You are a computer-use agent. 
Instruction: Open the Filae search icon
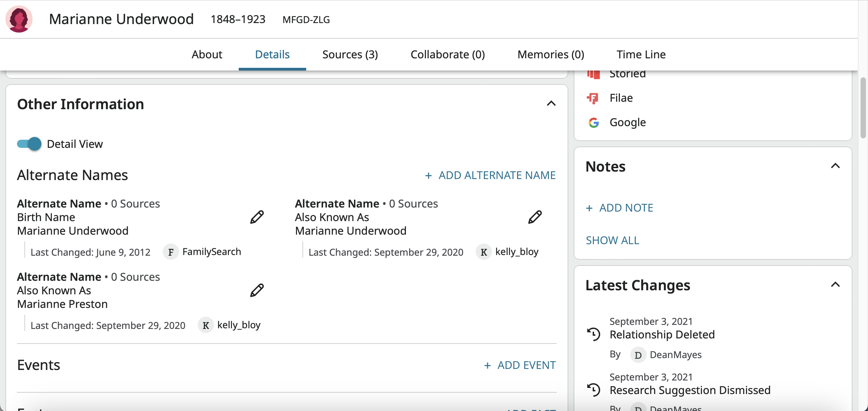[x=593, y=98]
